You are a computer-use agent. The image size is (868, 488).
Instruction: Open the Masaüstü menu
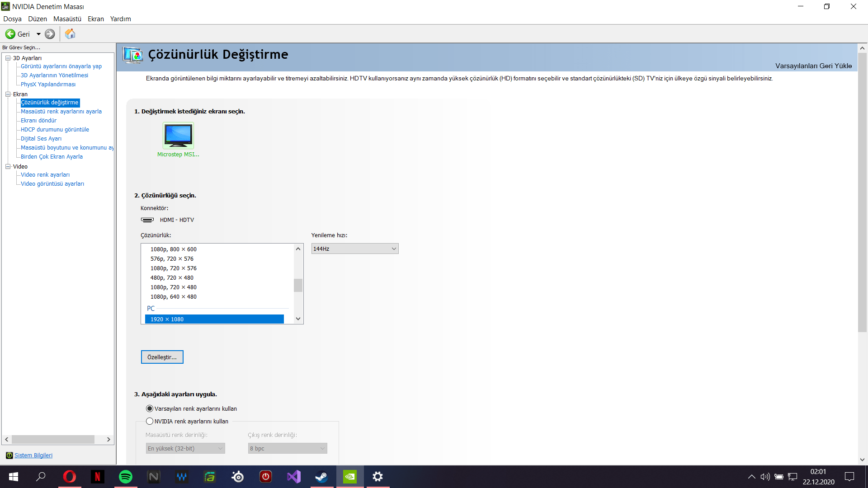pos(67,19)
